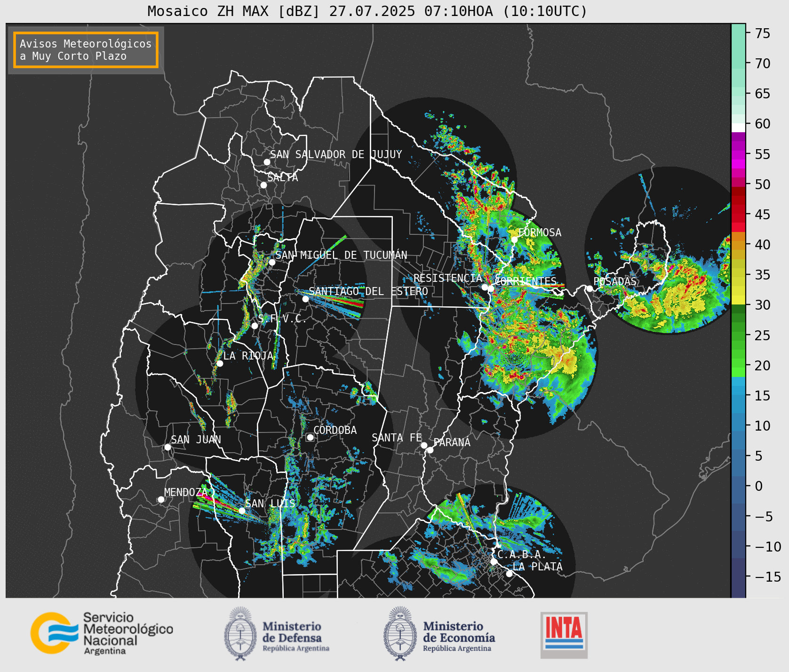Click the CORDOBA label text
The image size is (789, 672).
pos(335,430)
